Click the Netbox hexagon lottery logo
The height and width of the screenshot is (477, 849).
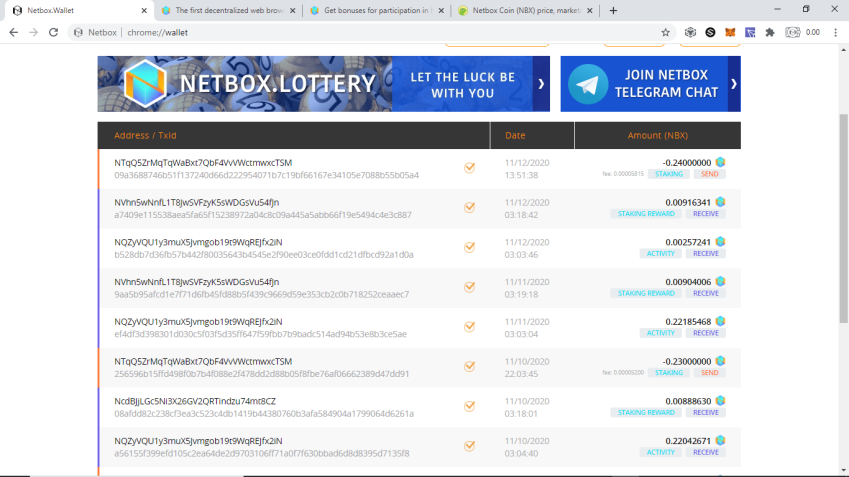pos(145,84)
